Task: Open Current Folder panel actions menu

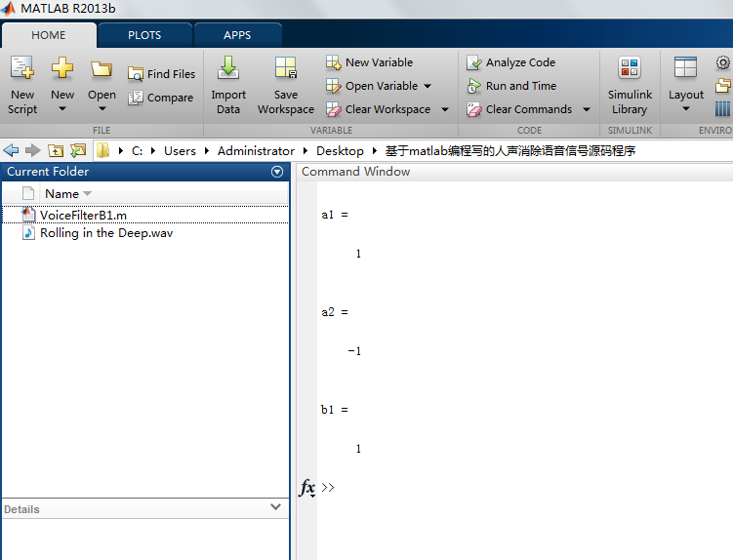Action: [x=277, y=172]
